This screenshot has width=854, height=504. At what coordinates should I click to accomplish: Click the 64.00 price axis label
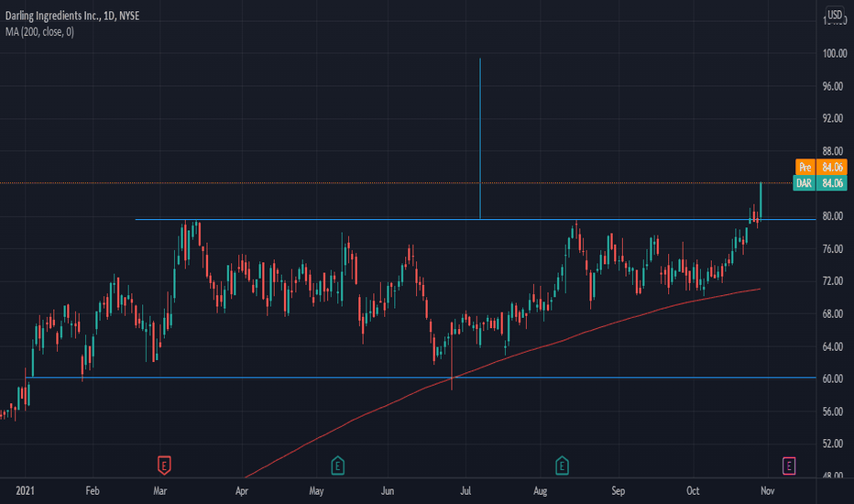click(x=833, y=346)
